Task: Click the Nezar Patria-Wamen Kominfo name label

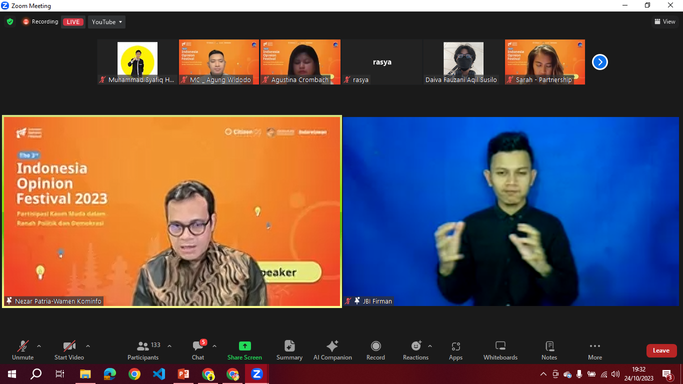Action: [x=54, y=301]
